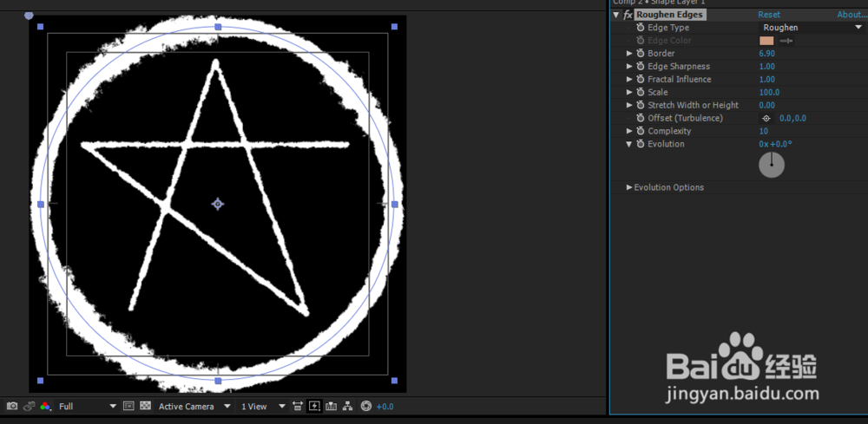Collapse the Evolution property
Screen dimensions: 868x424
pos(628,144)
